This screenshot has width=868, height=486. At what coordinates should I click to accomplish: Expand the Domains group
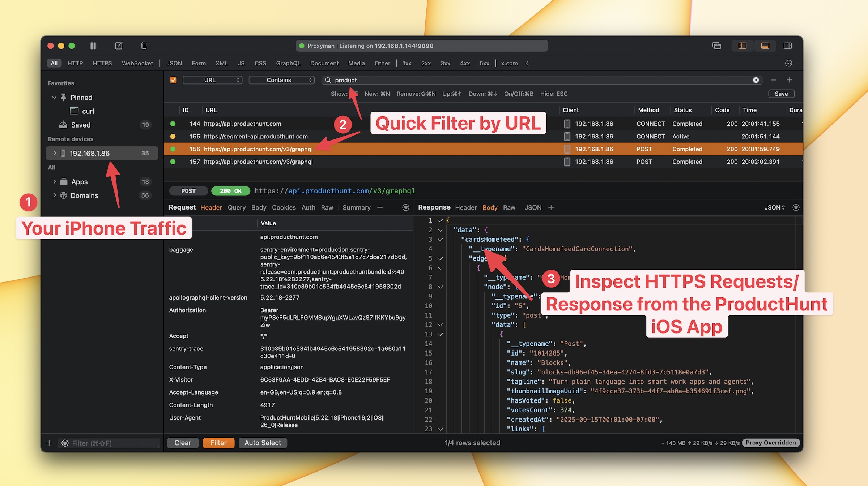coord(54,195)
